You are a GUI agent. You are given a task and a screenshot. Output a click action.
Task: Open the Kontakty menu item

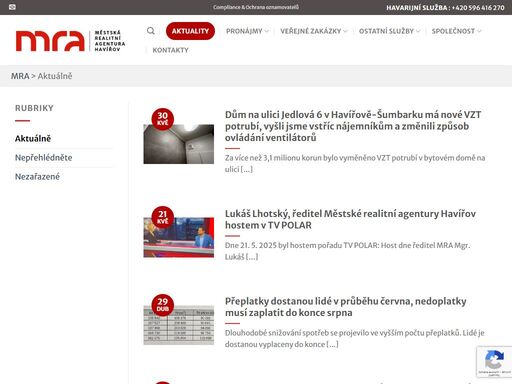(x=170, y=50)
